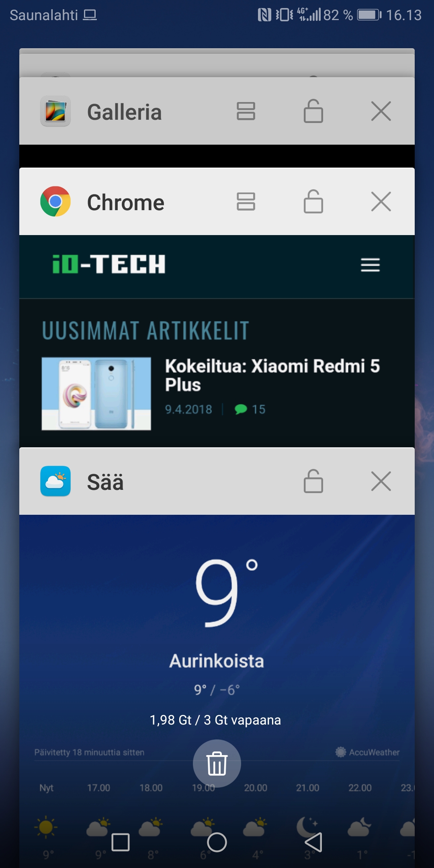Image resolution: width=434 pixels, height=868 pixels.
Task: Open split-screen for the Chrome card
Action: [x=246, y=201]
